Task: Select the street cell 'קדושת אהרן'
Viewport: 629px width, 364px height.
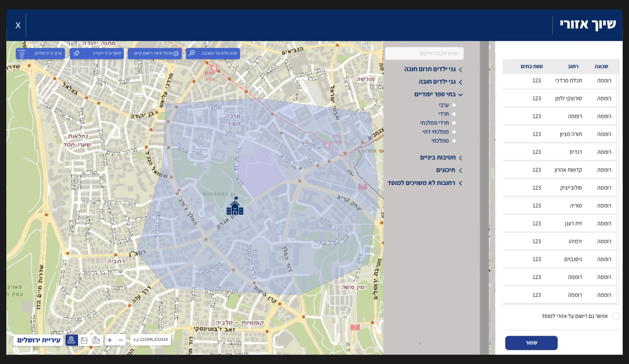Action: click(x=568, y=170)
